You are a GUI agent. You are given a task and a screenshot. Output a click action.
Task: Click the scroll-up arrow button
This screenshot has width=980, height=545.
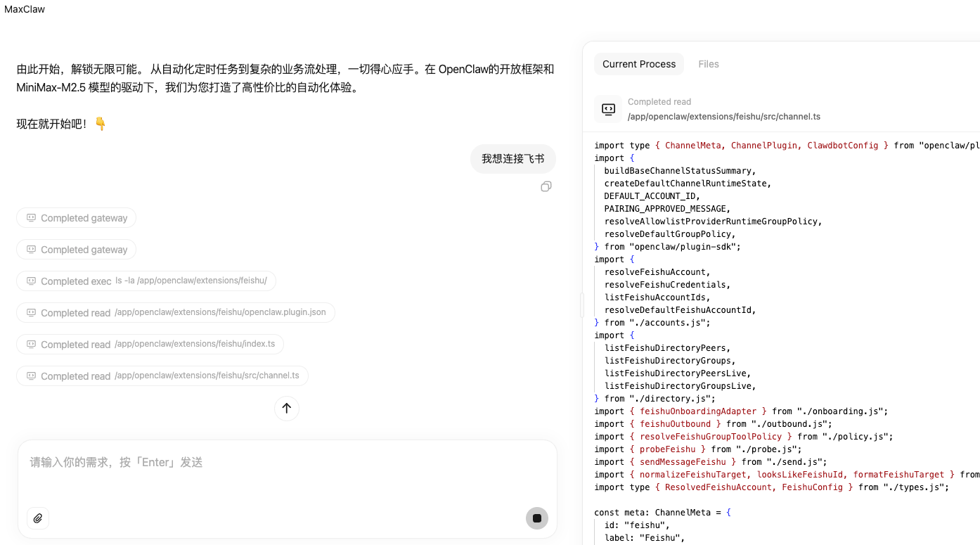pyautogui.click(x=287, y=408)
